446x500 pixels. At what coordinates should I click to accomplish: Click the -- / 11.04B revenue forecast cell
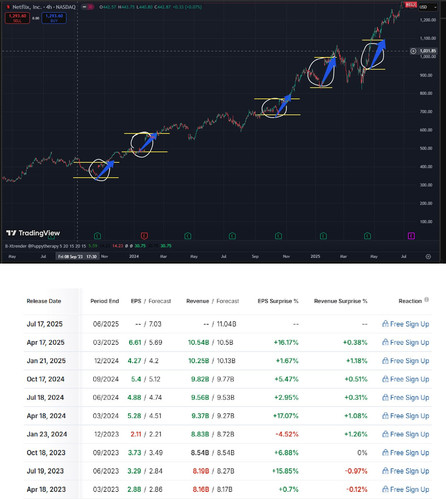click(x=220, y=324)
